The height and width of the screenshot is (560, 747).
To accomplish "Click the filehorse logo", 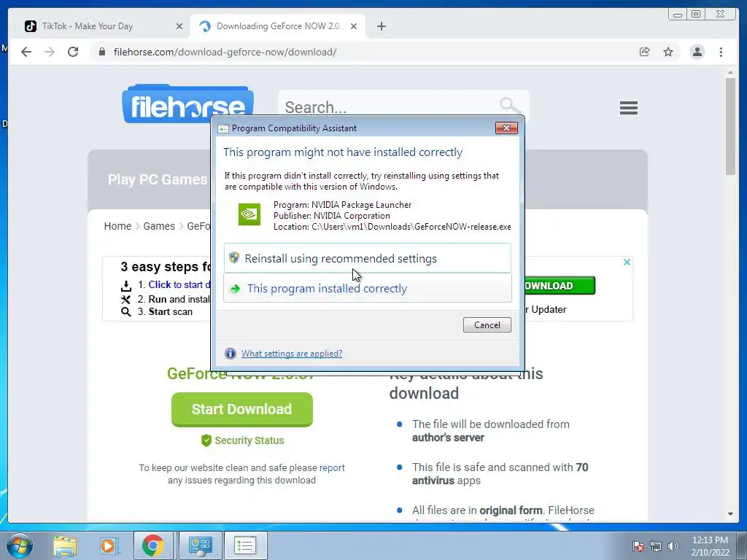I will coord(187,104).
